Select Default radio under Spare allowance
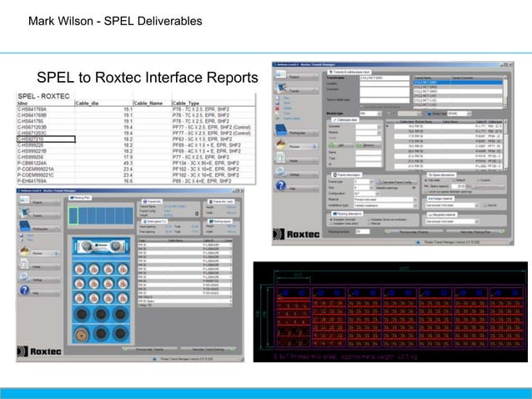The width and height of the screenshot is (532, 399). tap(454, 180)
